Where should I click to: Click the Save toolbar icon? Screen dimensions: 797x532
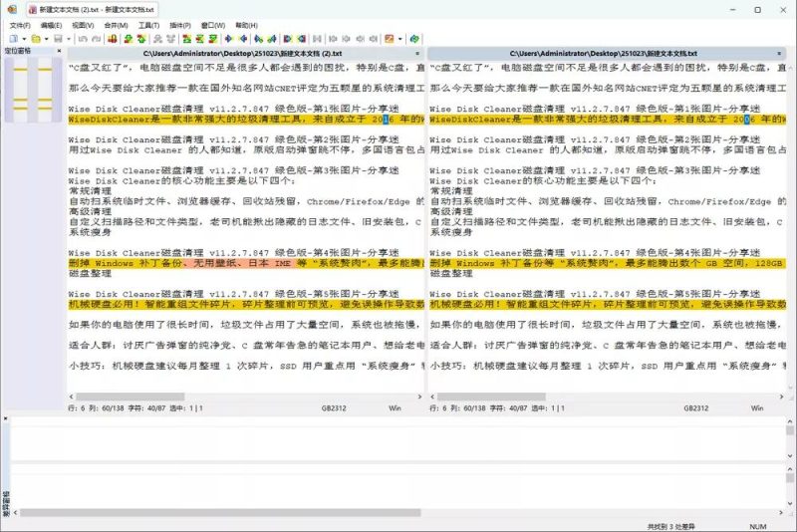coord(58,39)
